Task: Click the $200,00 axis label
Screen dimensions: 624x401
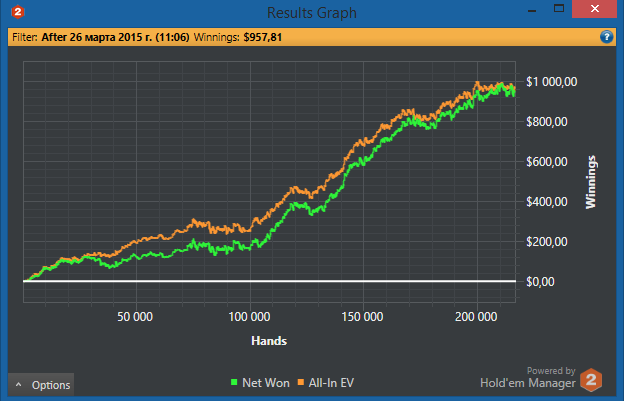Action: tap(547, 242)
